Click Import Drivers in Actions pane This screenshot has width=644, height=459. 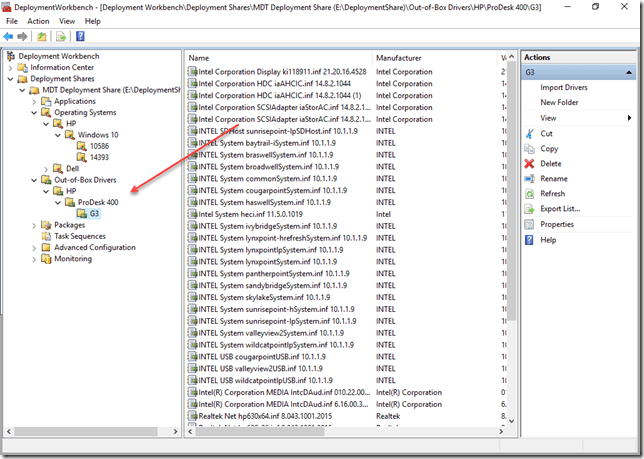(x=565, y=88)
